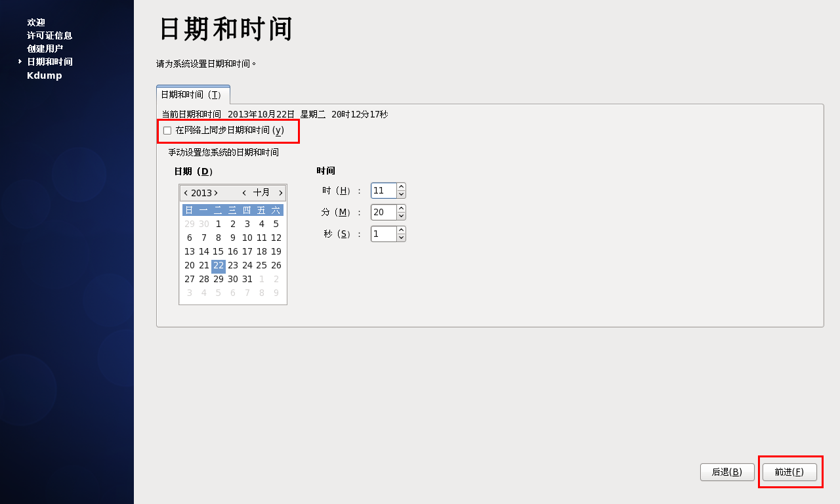The height and width of the screenshot is (504, 840).
Task: Select Kdump in the sidebar
Action: [x=45, y=75]
